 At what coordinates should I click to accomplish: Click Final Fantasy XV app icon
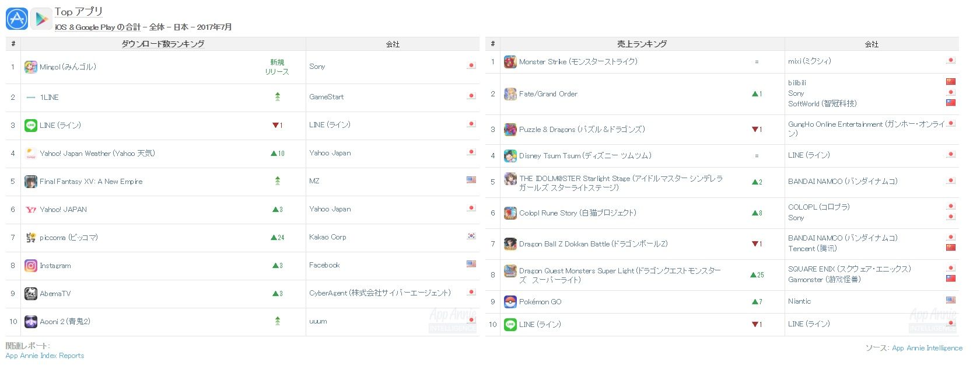point(31,182)
